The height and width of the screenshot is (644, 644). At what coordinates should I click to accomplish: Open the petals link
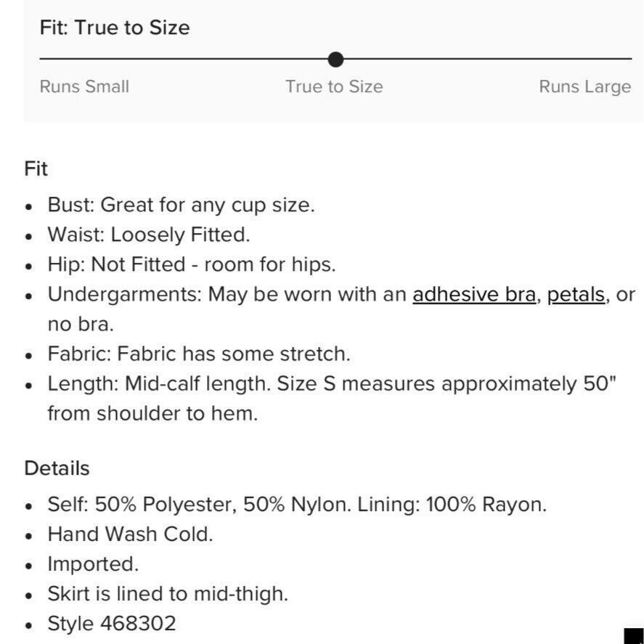pos(576,295)
